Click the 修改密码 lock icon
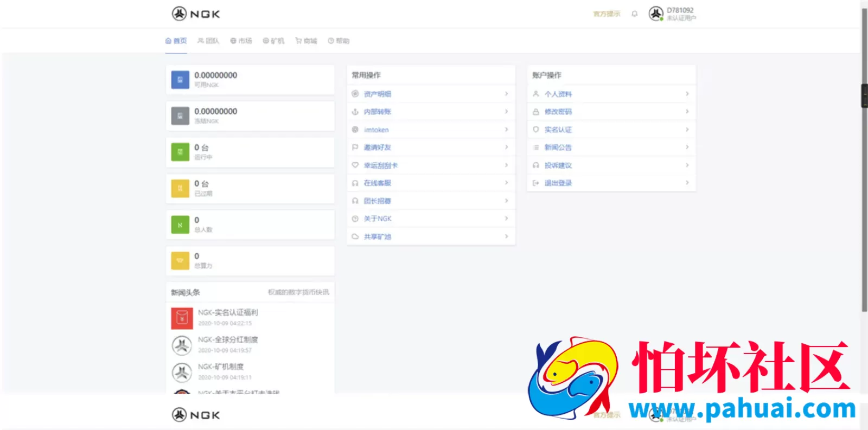The height and width of the screenshot is (430, 868). pyautogui.click(x=536, y=112)
